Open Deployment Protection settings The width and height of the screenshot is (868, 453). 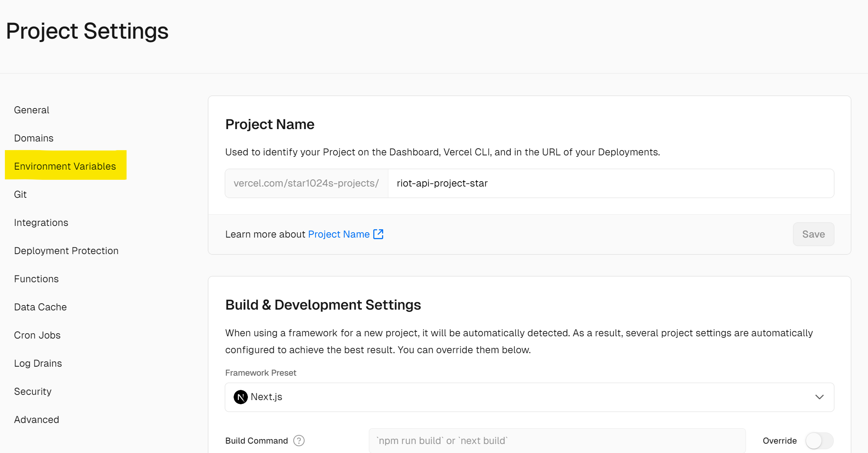66,251
